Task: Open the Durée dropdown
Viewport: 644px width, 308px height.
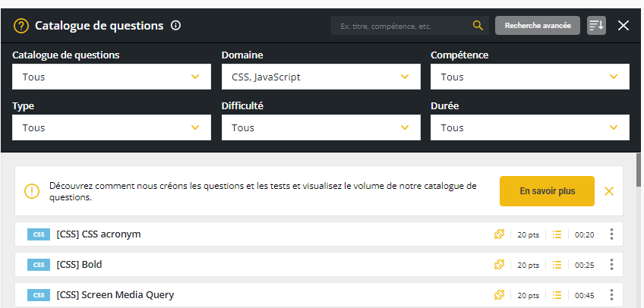Action: (x=530, y=127)
